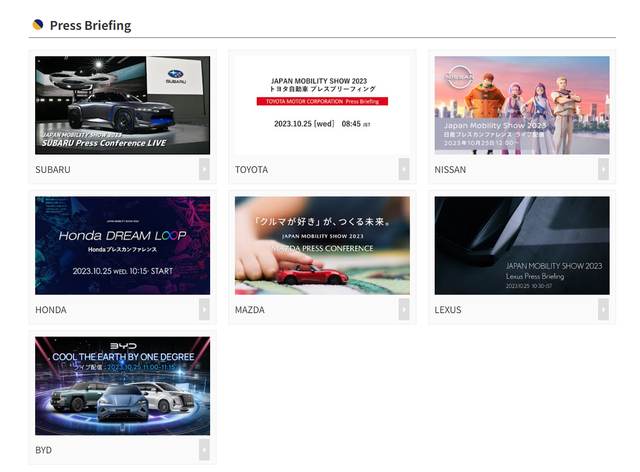The image size is (640, 472).
Task: Follow the TOYOTA text link
Action: click(x=251, y=169)
